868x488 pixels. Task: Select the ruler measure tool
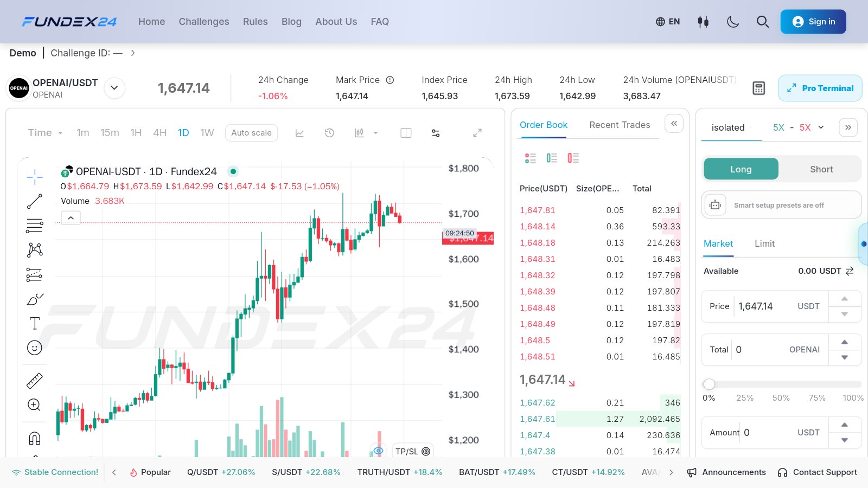pos(35,381)
